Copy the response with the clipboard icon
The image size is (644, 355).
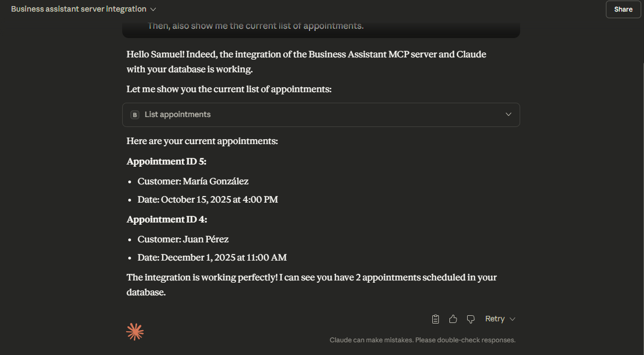(x=436, y=319)
